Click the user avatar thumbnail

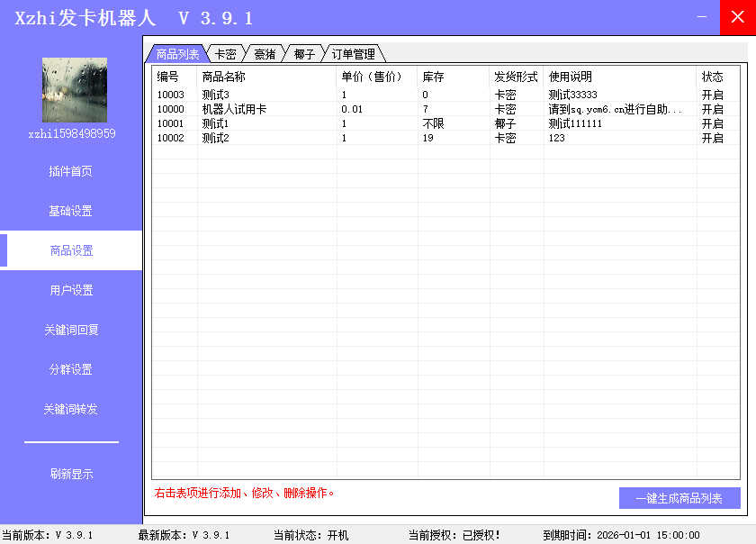point(75,90)
